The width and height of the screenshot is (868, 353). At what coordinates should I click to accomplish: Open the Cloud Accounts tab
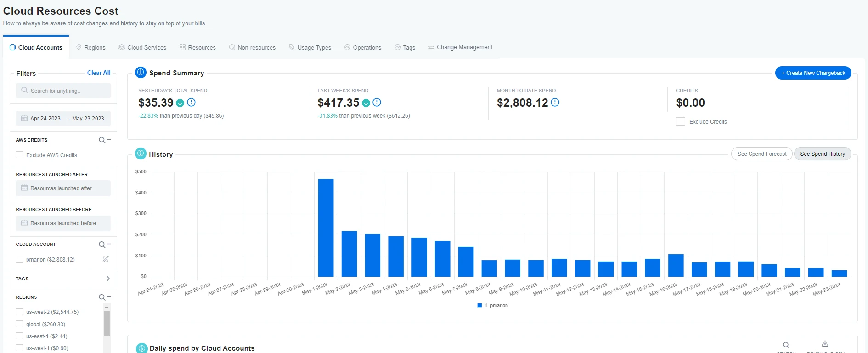[36, 47]
